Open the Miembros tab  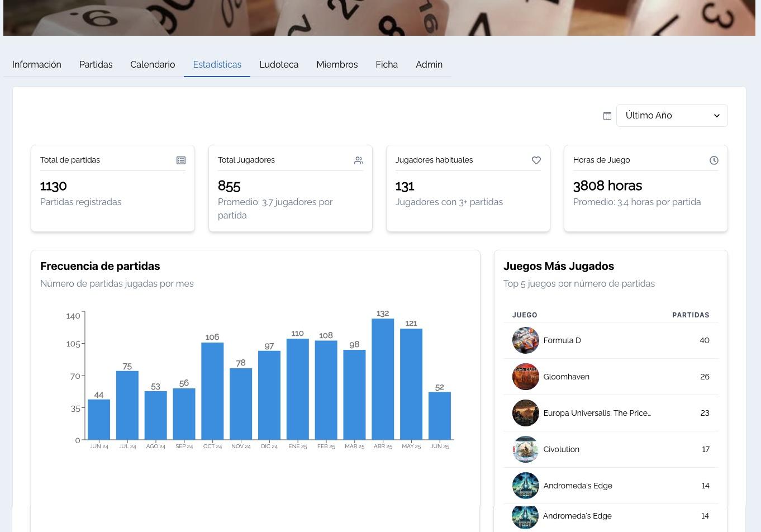pos(337,65)
